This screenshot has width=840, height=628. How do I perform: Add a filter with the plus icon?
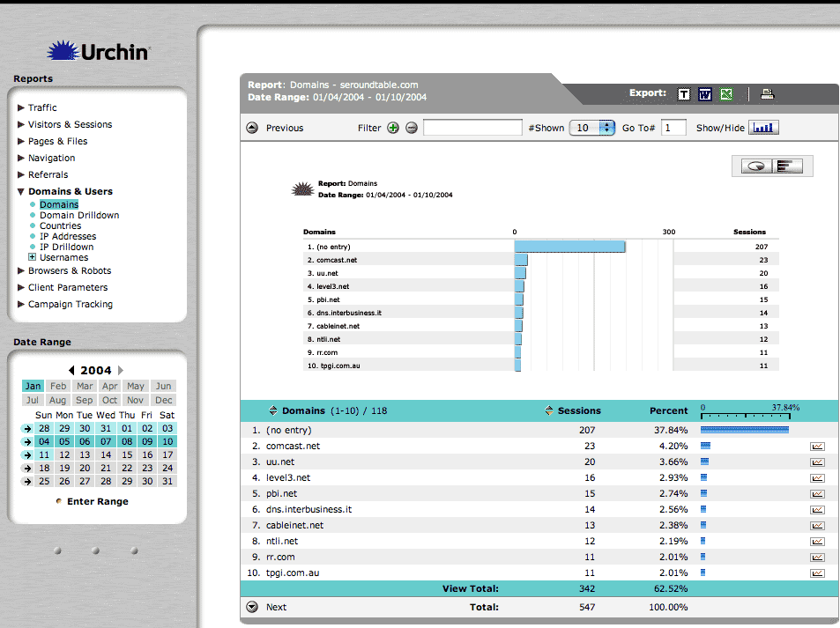pyautogui.click(x=393, y=128)
